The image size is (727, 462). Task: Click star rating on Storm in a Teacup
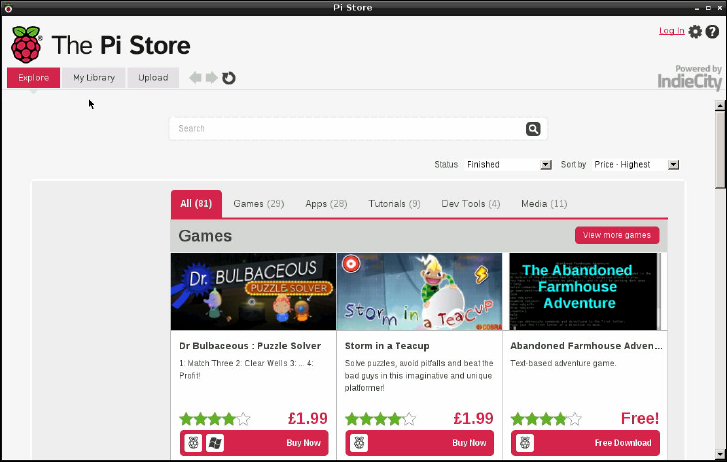click(380, 419)
